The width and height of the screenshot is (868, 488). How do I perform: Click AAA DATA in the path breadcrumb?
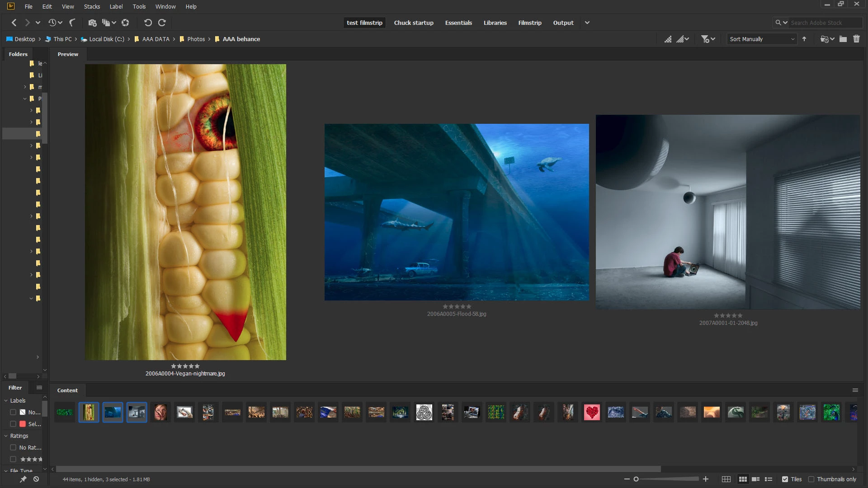point(156,39)
